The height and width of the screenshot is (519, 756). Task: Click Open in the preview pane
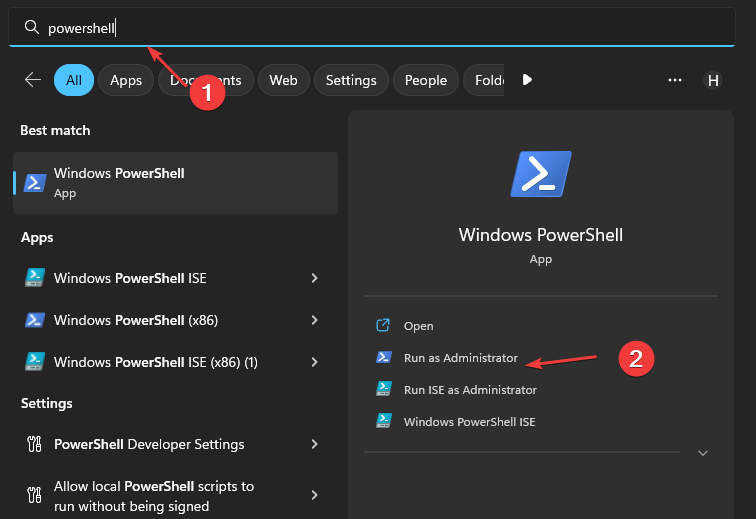[x=418, y=326]
